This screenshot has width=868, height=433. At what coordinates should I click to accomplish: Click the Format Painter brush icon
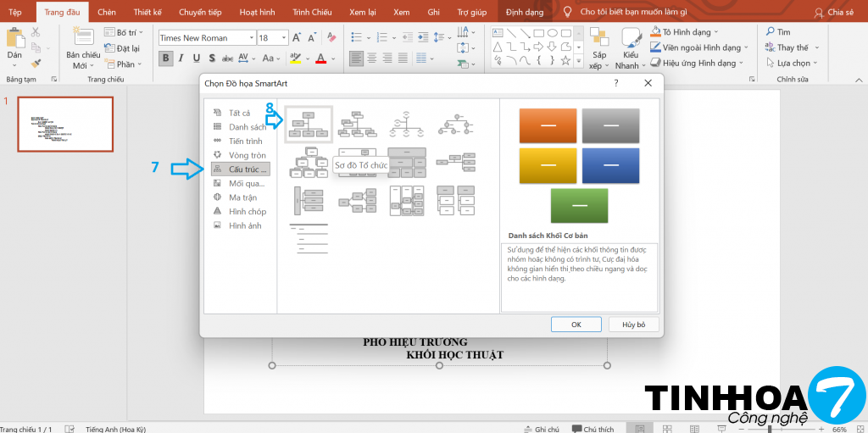click(x=36, y=63)
